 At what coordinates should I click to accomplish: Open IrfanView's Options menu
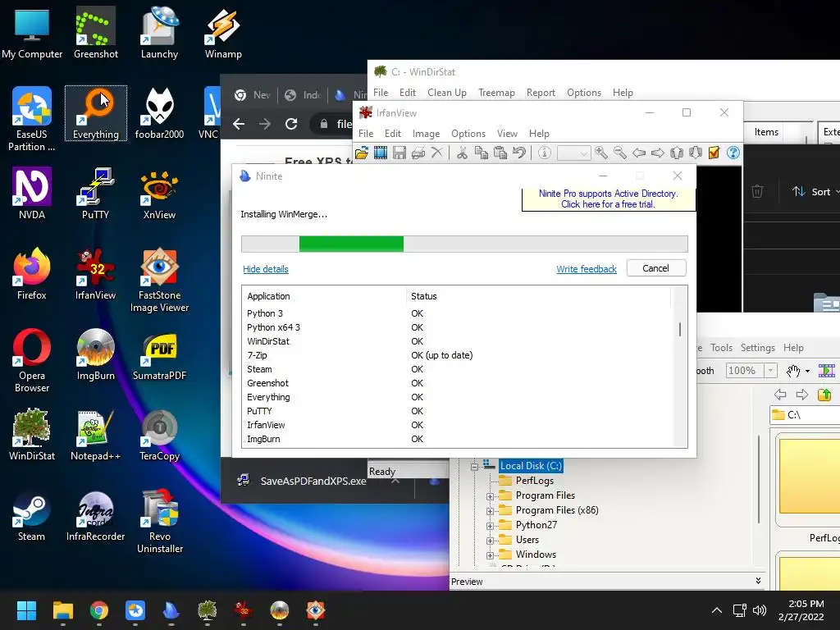pos(468,134)
